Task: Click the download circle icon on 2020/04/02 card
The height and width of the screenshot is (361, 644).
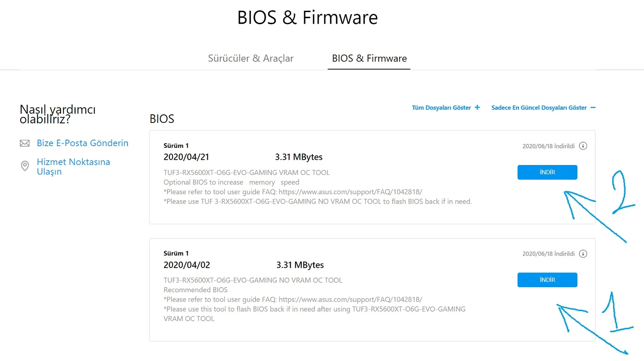Action: 583,254
